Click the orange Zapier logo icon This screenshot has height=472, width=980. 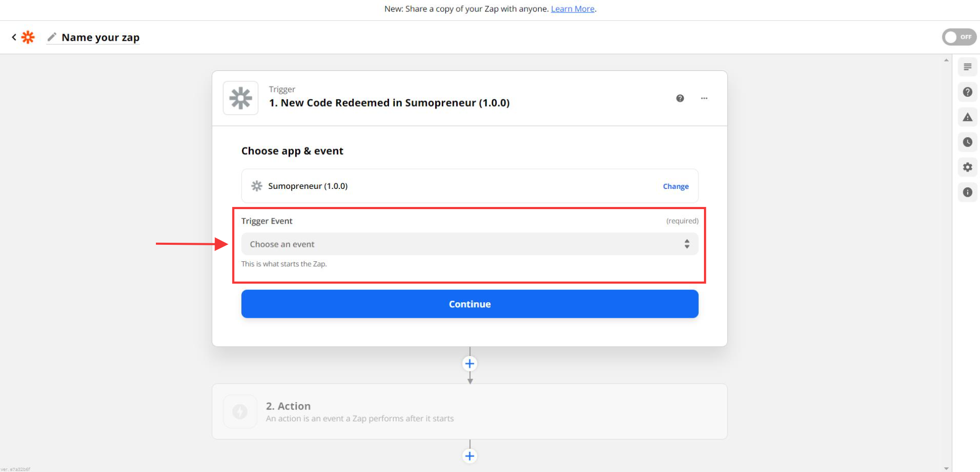coord(28,37)
